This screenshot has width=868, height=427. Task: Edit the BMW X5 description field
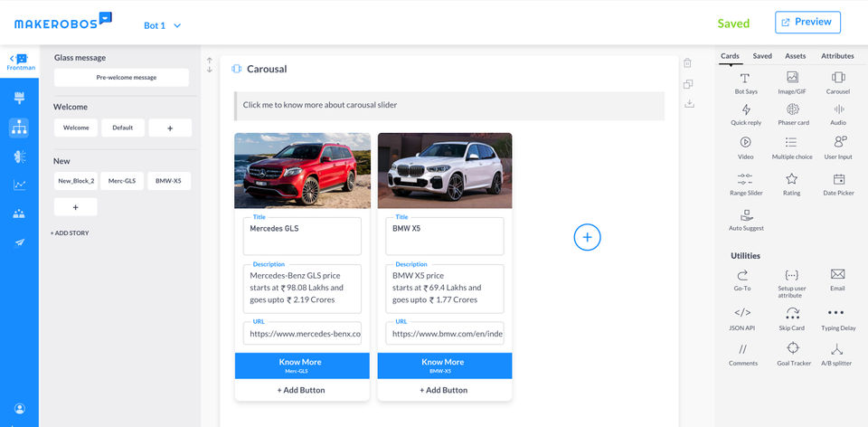pos(445,289)
